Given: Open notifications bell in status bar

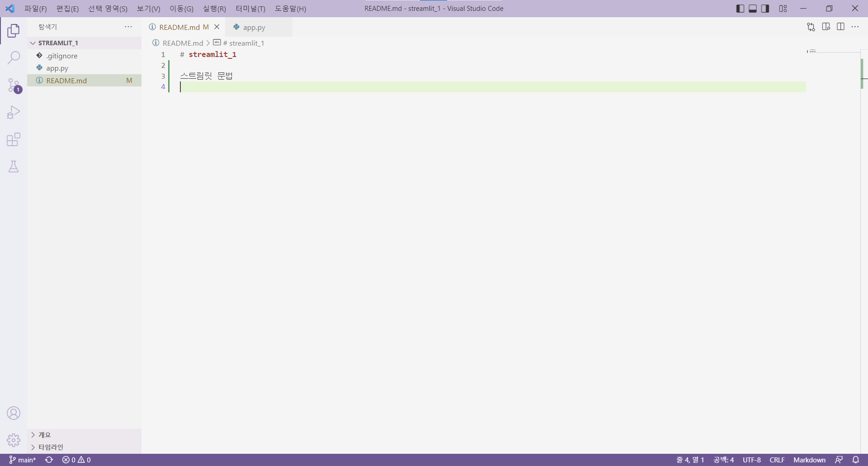Looking at the screenshot, I should pos(856,460).
